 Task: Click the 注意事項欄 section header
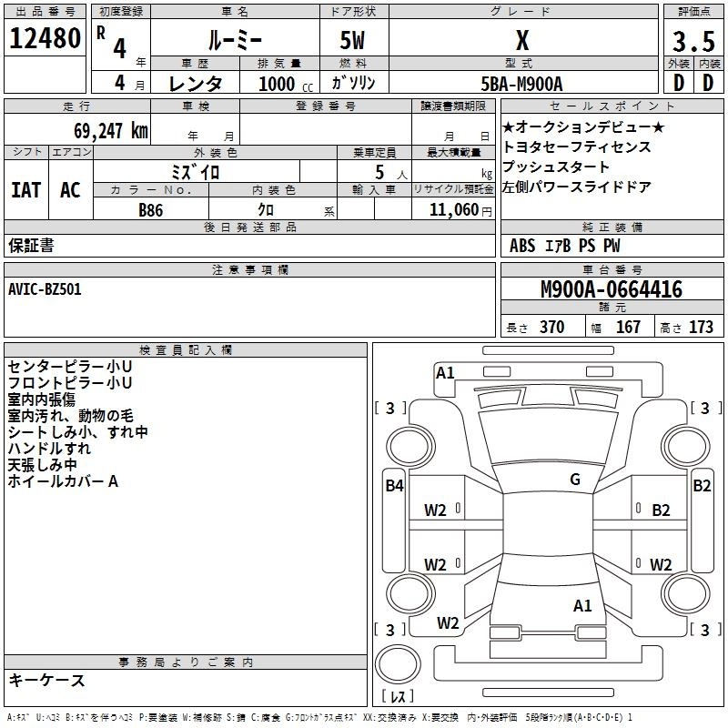pos(249,269)
